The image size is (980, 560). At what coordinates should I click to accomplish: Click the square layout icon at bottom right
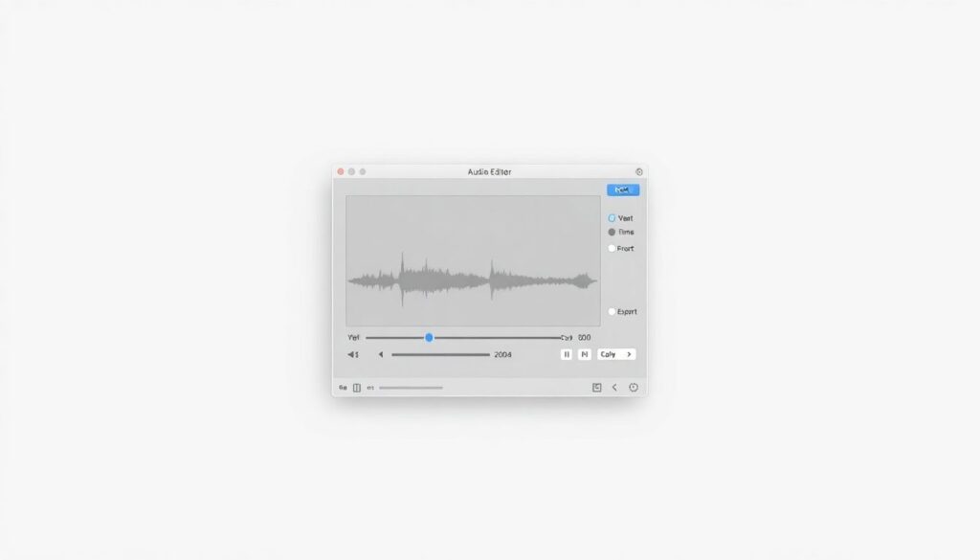(x=596, y=388)
